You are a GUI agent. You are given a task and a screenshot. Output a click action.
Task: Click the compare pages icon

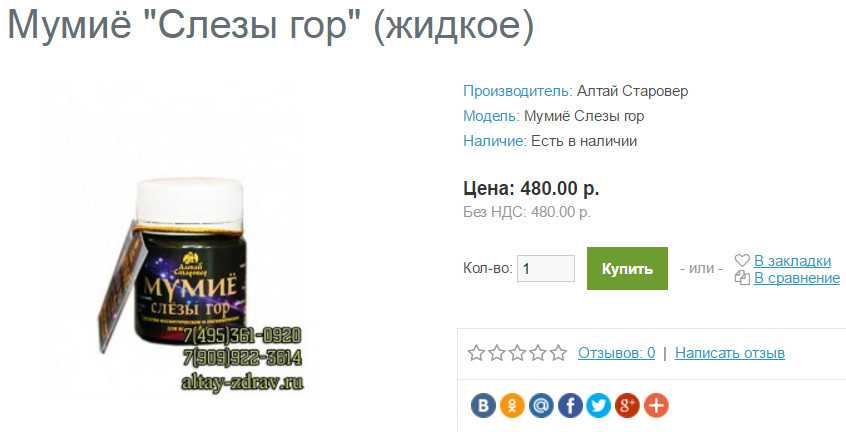click(x=742, y=278)
